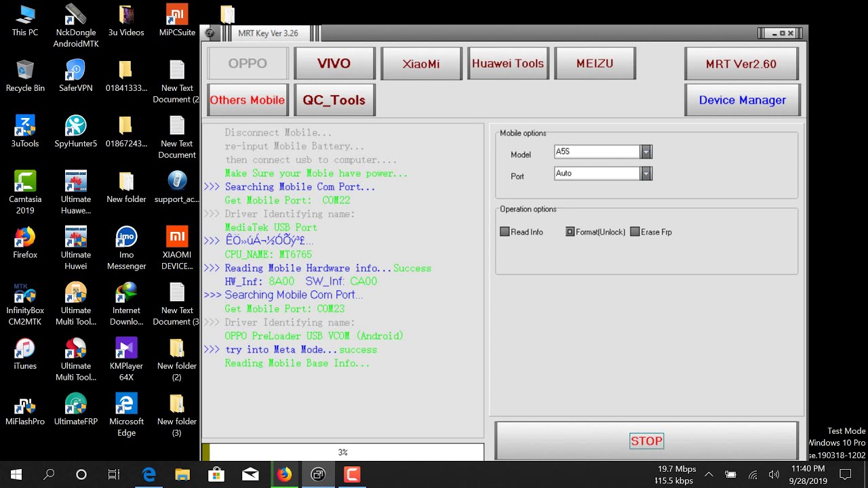Viewport: 868px width, 488px height.
Task: Click log line 'MediaTek USB Port'
Action: [271, 227]
